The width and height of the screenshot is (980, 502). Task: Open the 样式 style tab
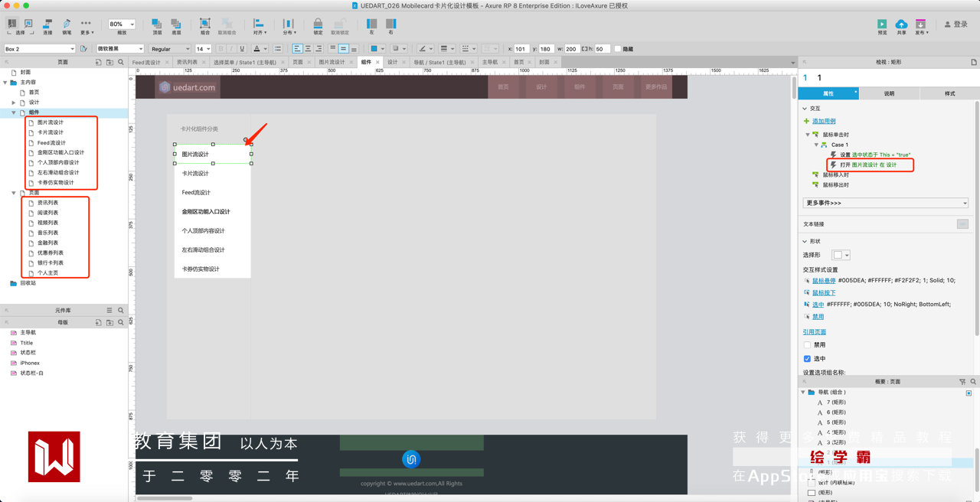pos(949,93)
